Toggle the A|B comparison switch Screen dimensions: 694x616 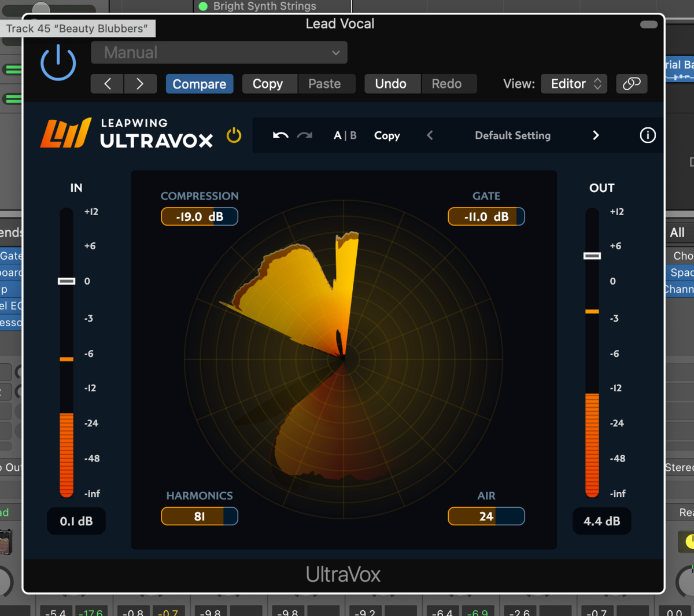(x=345, y=135)
